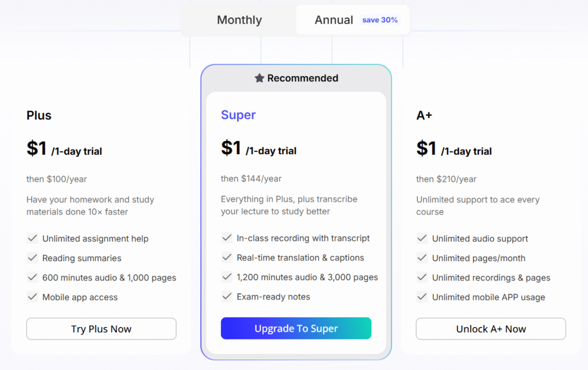
Task: Click the checkmark beside Mobile app access
Action: pyautogui.click(x=32, y=297)
